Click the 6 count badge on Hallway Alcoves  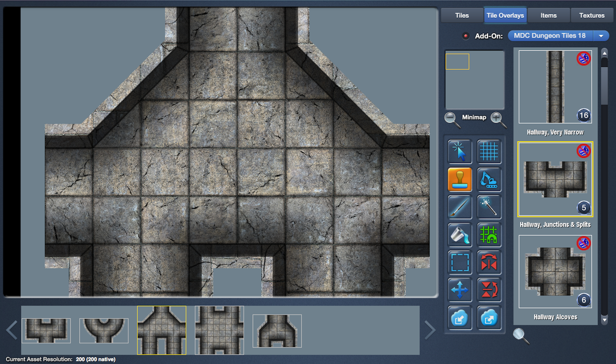(x=584, y=300)
